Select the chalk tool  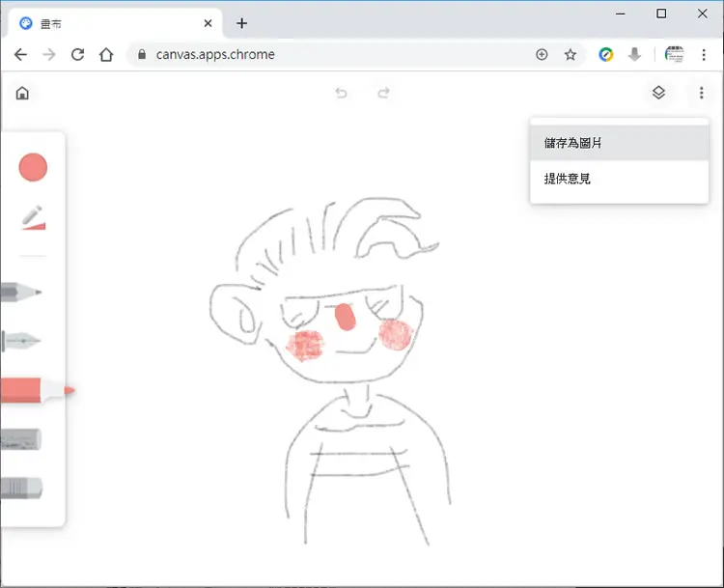(x=21, y=439)
